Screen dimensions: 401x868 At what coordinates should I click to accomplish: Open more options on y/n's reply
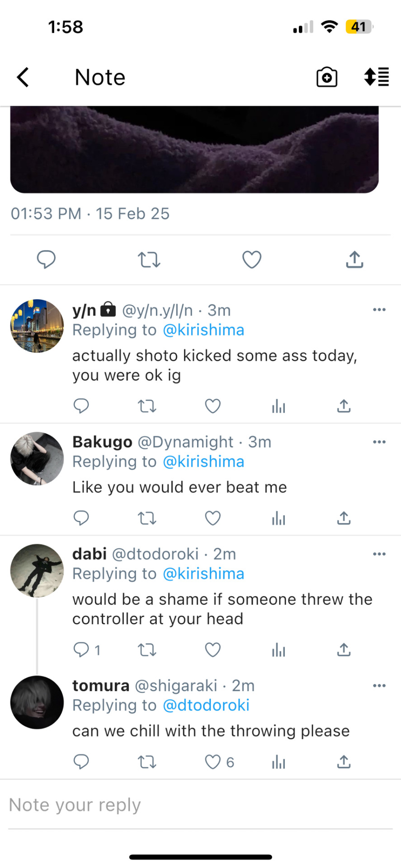(379, 310)
